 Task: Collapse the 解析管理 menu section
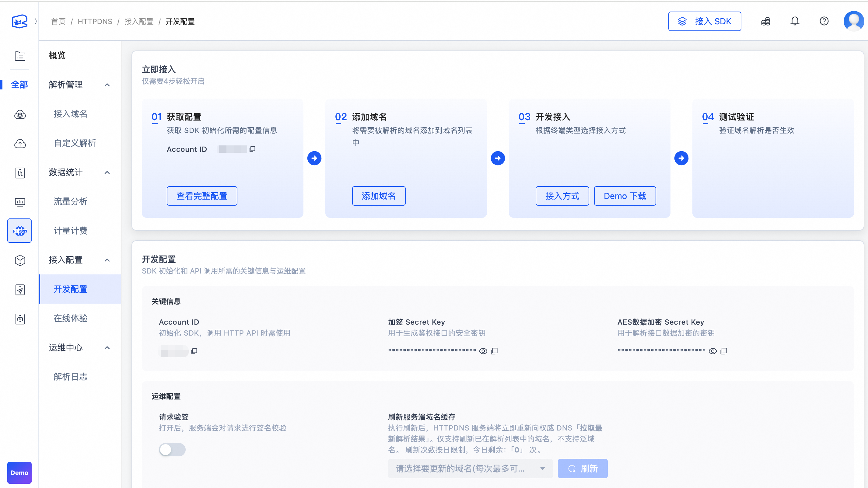[x=107, y=85]
